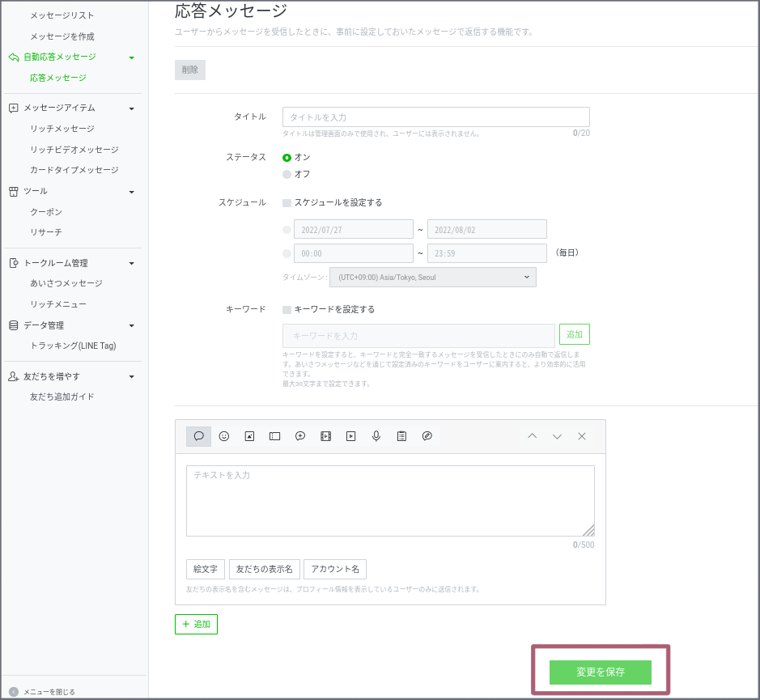This screenshot has width=760, height=700.
Task: Click the 変更を保存 button
Action: tap(600, 672)
